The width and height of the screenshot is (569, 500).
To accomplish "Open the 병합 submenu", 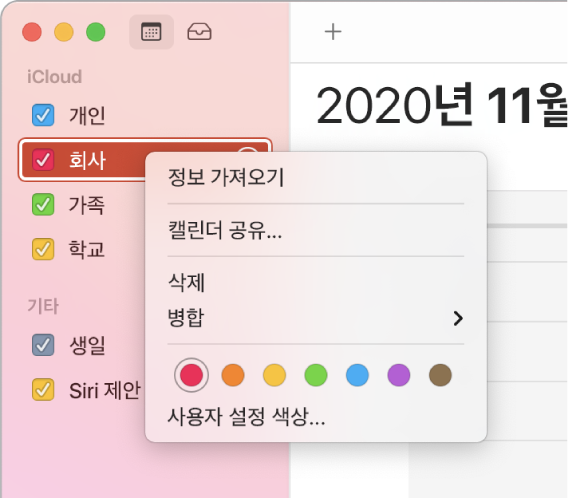I will click(316, 317).
